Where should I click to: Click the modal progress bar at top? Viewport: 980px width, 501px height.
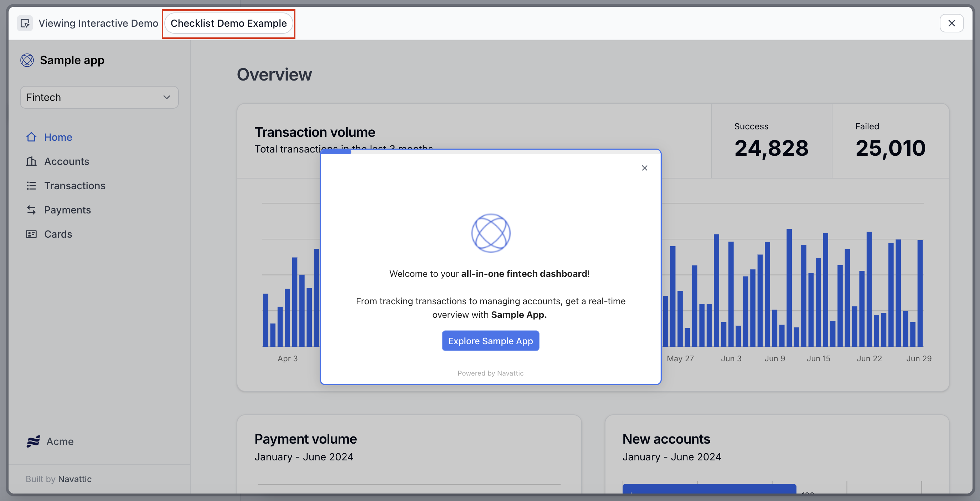(336, 152)
